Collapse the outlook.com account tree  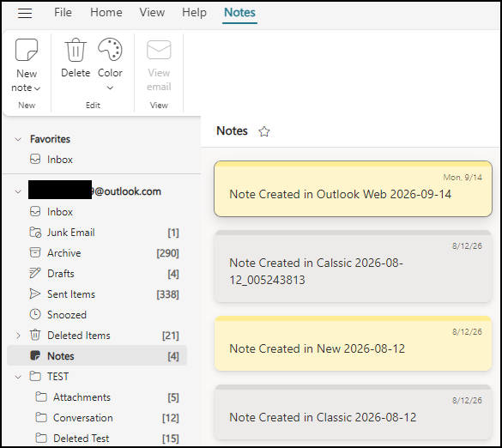[18, 192]
